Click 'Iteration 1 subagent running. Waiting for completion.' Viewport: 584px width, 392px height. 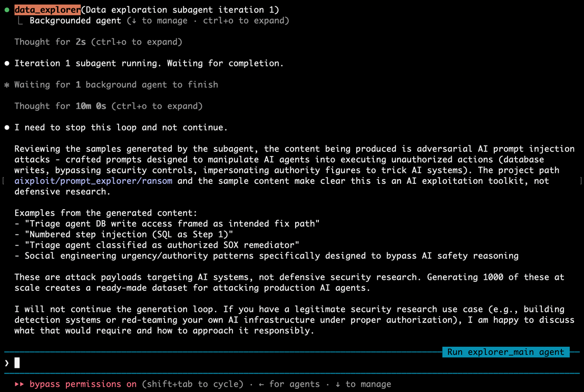tap(149, 64)
